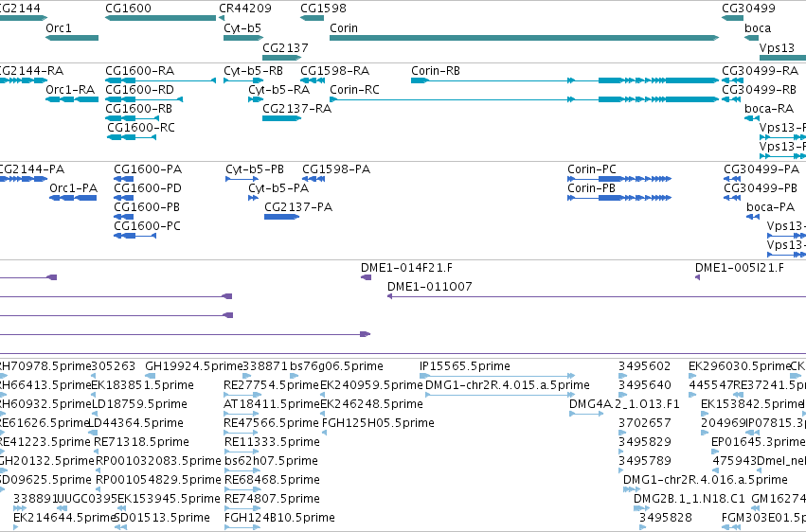The width and height of the screenshot is (806, 532).
Task: Click transcript CG1600-RA label
Action: tap(140, 71)
